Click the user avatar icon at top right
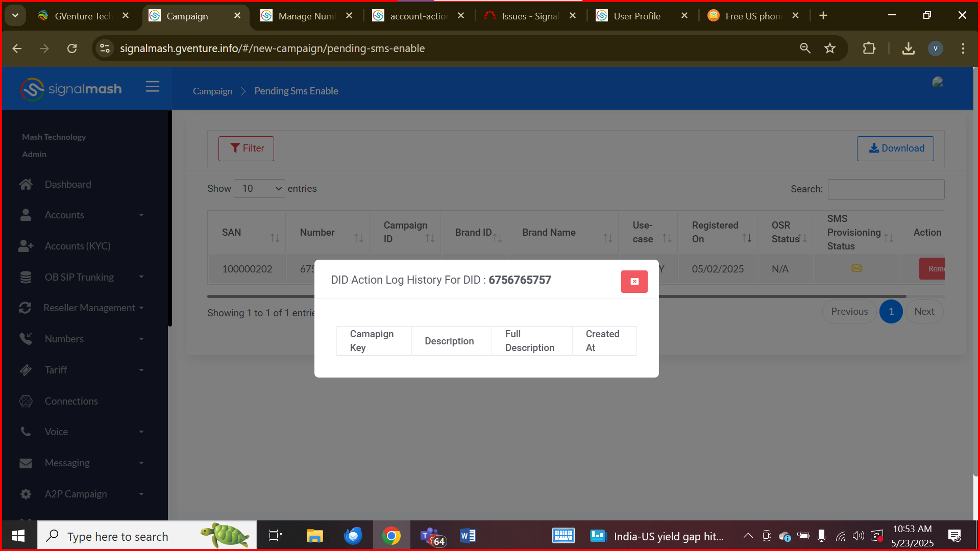Image resolution: width=980 pixels, height=551 pixels. 937,82
